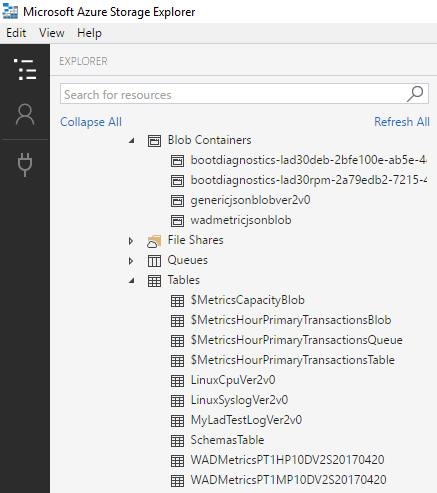Select the genericjsonblobver2v0 container name
Screen dimensions: 437x493
click(x=250, y=200)
